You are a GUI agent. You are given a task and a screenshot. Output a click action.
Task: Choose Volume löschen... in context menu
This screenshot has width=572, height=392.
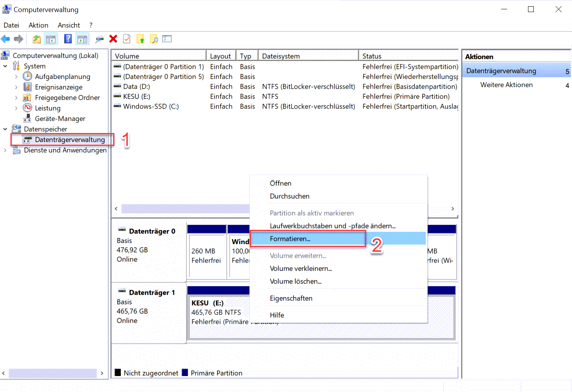coord(338,281)
